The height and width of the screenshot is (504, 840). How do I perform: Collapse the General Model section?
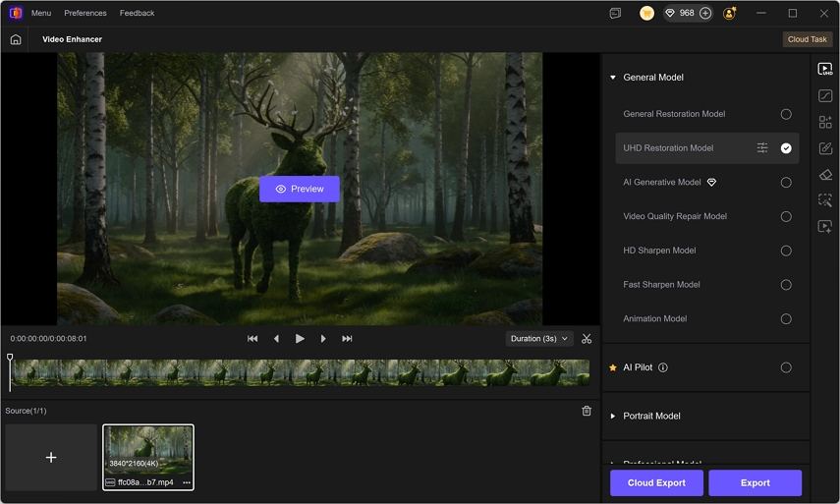613,78
